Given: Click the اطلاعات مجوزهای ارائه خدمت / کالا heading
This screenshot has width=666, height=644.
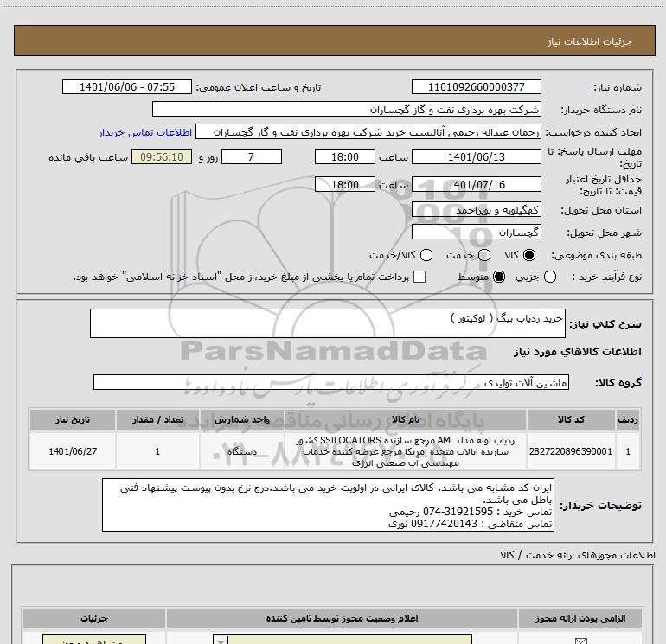Looking at the screenshot, I should click(x=578, y=555).
